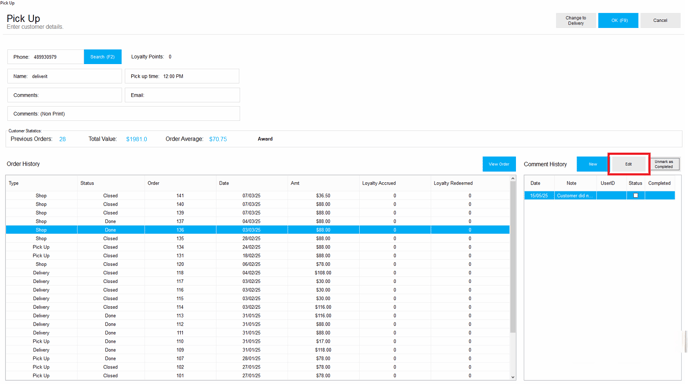Focus the Phone number field
This screenshot has width=688, height=387.
(46, 57)
